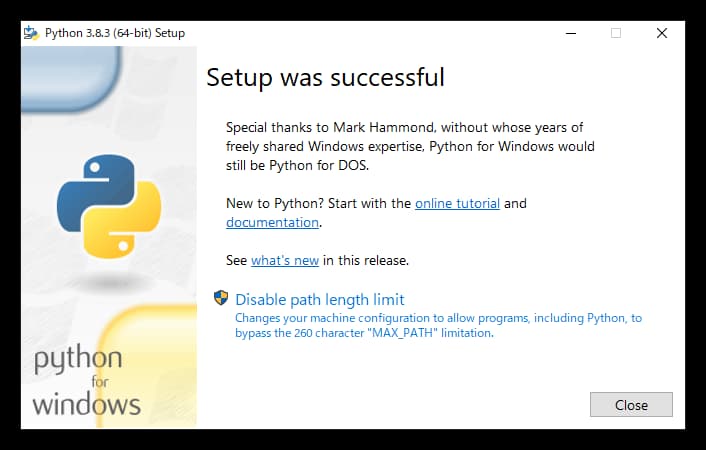Click the blue rounded shape in sidebar top

click(x=71, y=78)
